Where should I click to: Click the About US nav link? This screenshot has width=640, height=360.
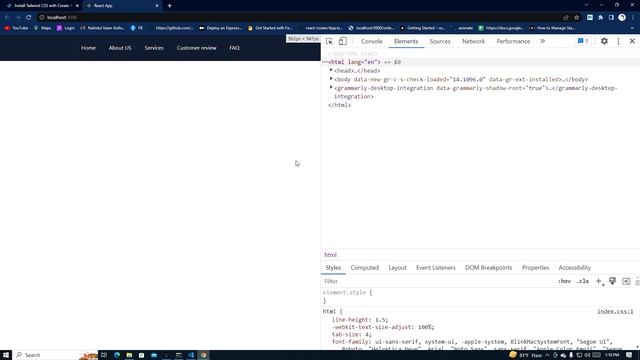point(120,48)
